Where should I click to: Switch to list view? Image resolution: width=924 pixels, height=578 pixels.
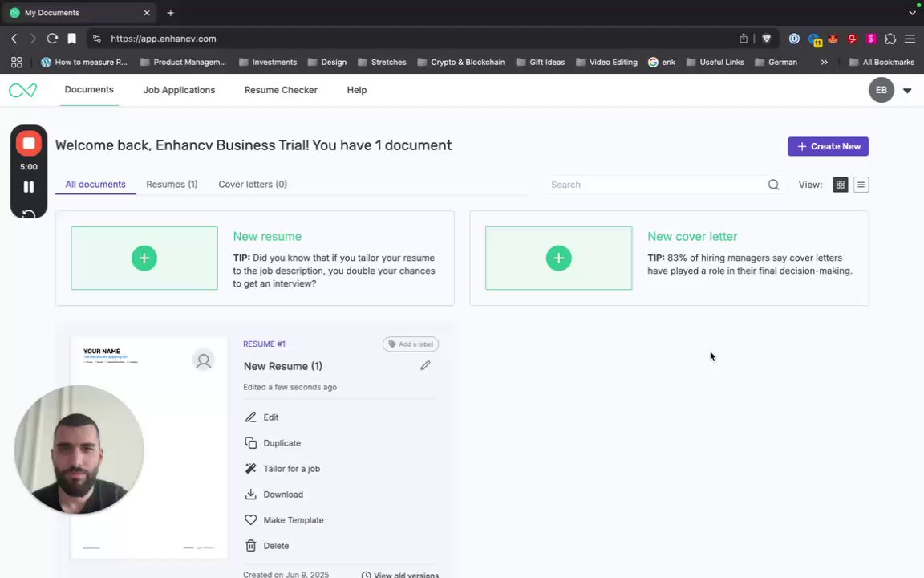click(x=861, y=185)
